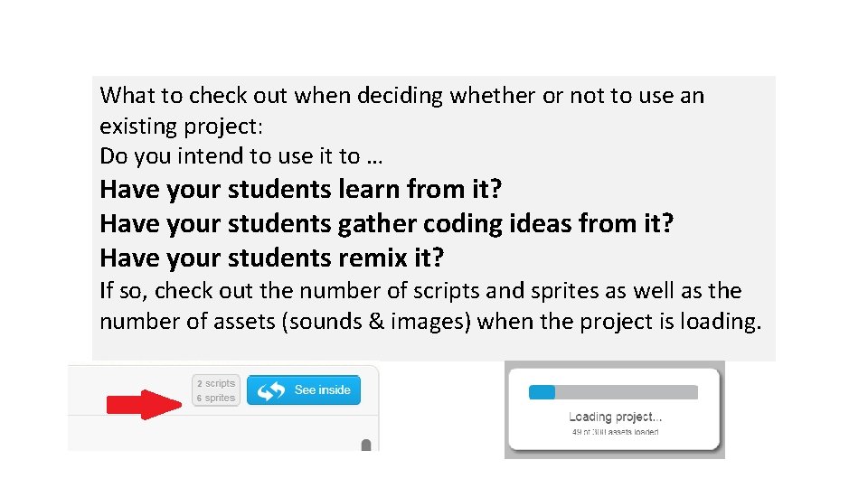The height and width of the screenshot is (488, 868).
Task: Click 'number of assets (sounds & images)' line
Action: (430, 322)
